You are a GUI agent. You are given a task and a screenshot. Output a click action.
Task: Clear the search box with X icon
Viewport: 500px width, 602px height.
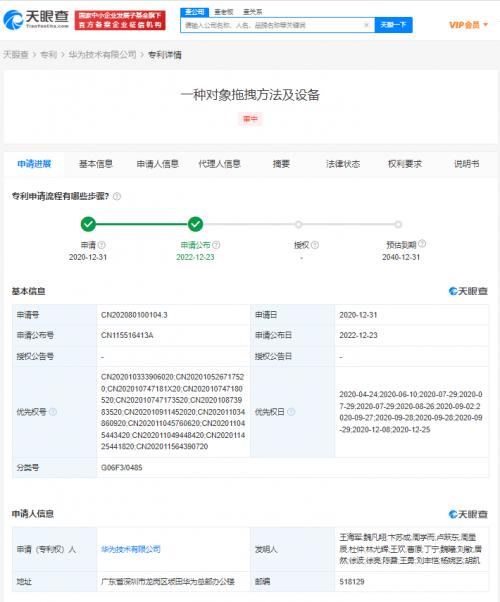[x=366, y=25]
